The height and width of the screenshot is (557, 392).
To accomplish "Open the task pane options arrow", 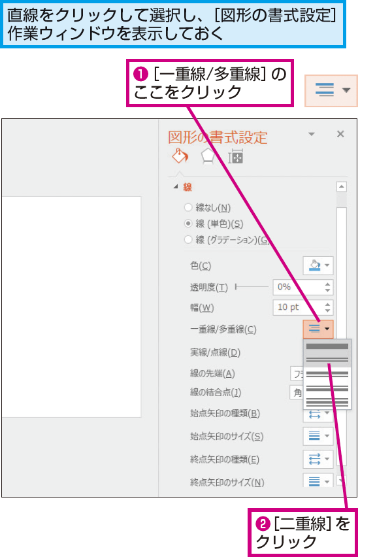I will 312,134.
